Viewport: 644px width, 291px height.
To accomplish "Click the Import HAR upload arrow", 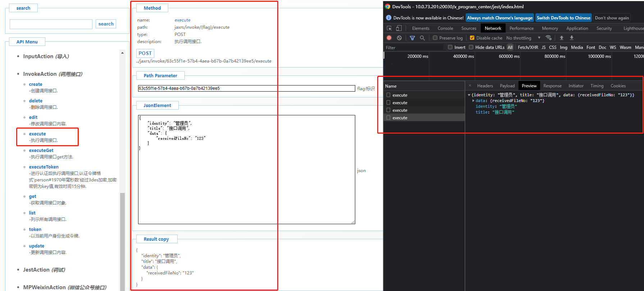I will point(562,38).
